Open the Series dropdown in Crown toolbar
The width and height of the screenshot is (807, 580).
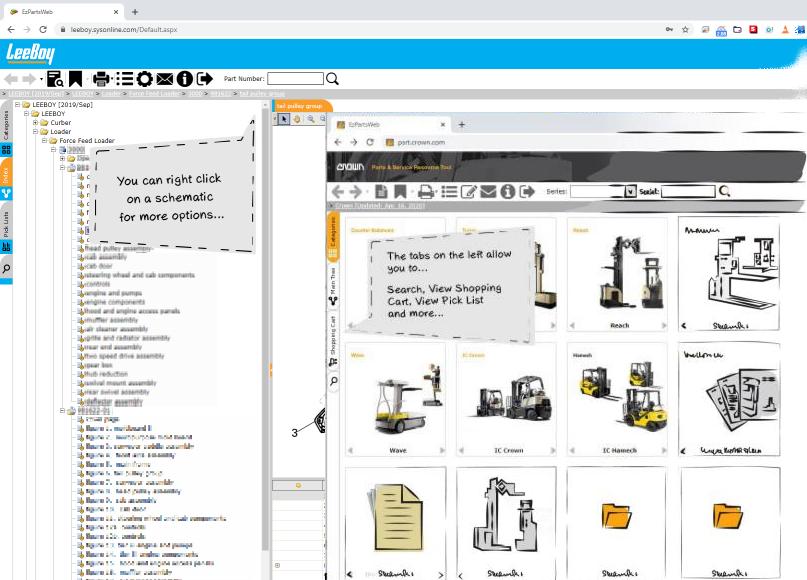(630, 191)
